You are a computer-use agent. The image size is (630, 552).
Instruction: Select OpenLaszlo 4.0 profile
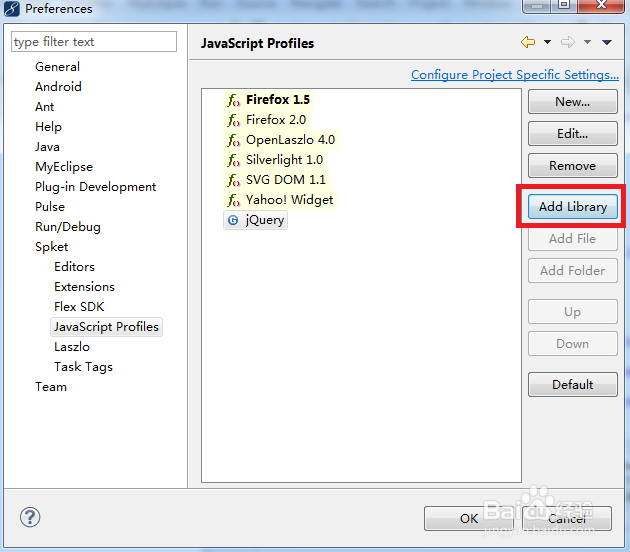[x=290, y=140]
